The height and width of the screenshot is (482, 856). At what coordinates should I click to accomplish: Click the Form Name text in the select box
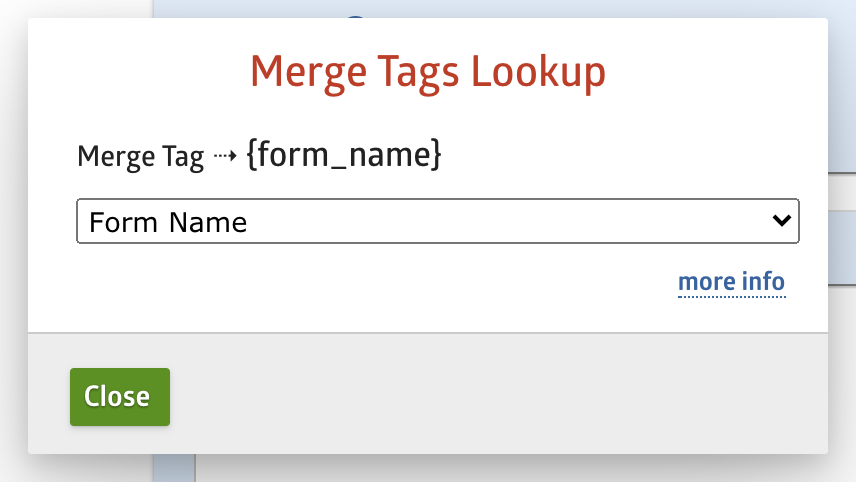point(168,222)
